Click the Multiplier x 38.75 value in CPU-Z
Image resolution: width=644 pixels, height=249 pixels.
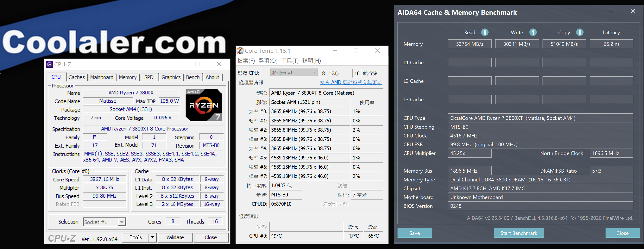pyautogui.click(x=104, y=187)
